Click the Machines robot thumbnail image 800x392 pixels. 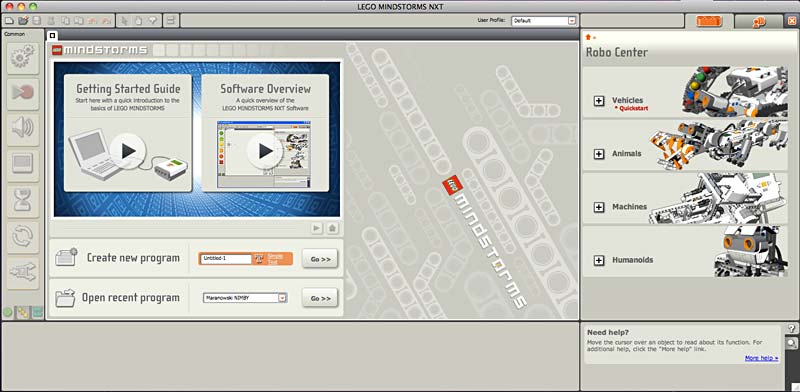click(x=718, y=198)
